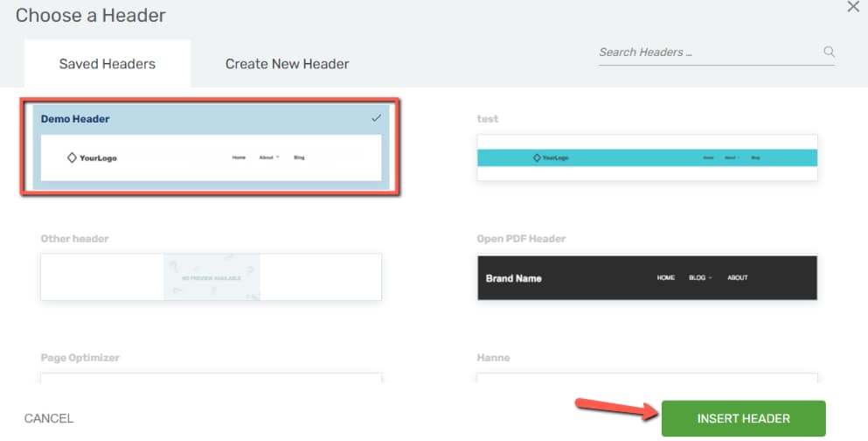
Task: Select the Demo Header card
Action: pyautogui.click(x=211, y=147)
